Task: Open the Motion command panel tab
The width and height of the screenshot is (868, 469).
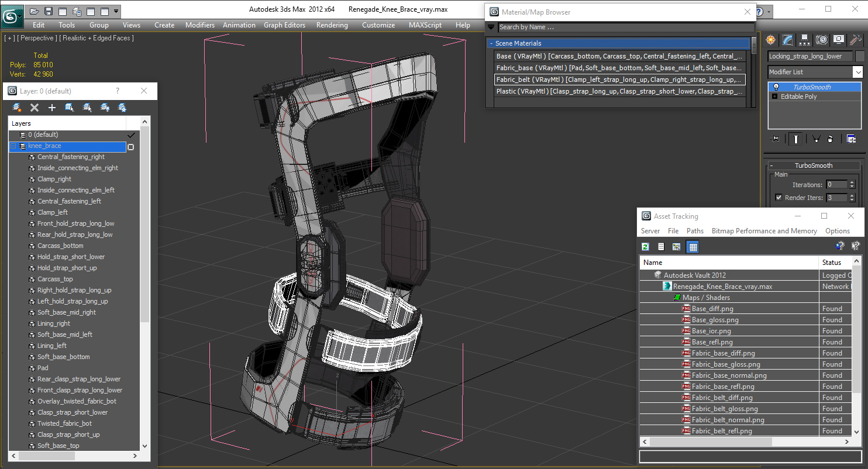Action: [x=822, y=40]
